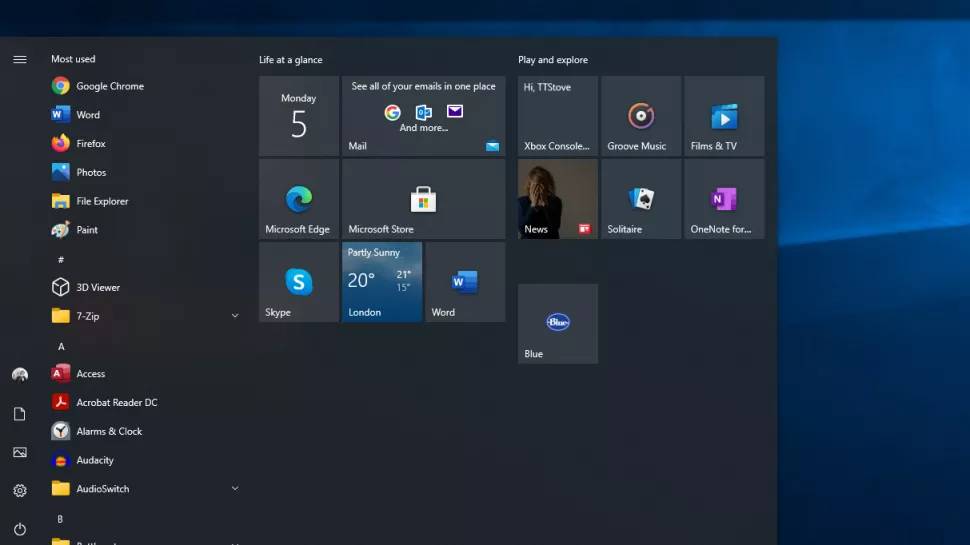Open the London weather tile

(x=382, y=282)
